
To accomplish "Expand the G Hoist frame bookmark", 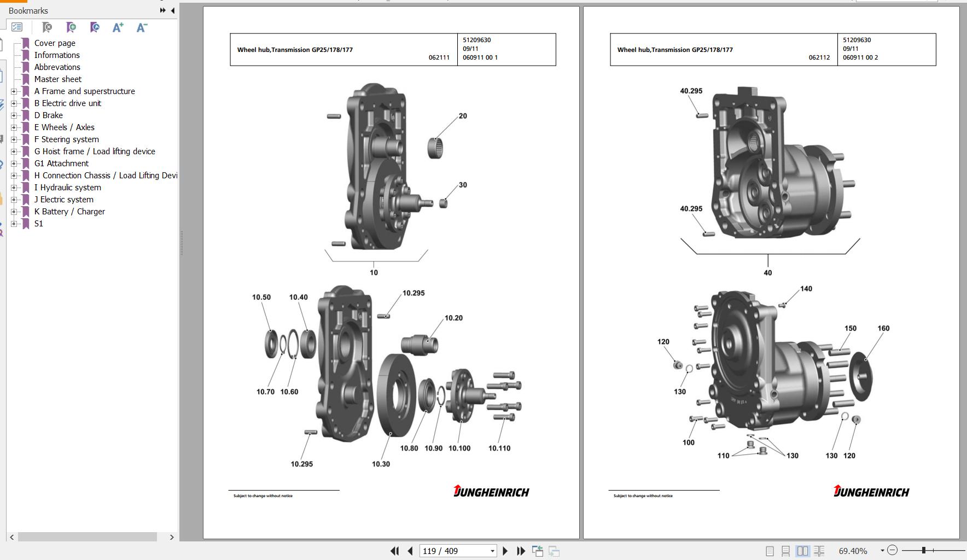I will click(x=14, y=151).
